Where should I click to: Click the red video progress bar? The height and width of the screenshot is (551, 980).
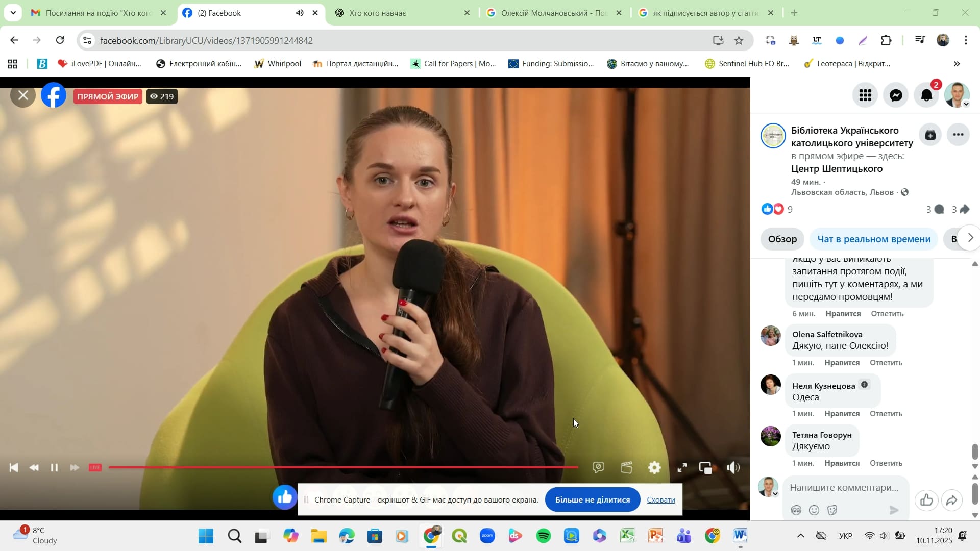click(342, 467)
